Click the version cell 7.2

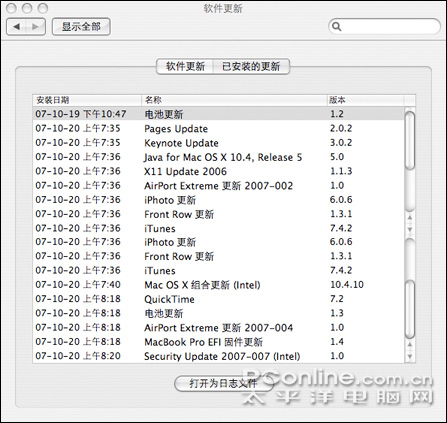tap(336, 299)
